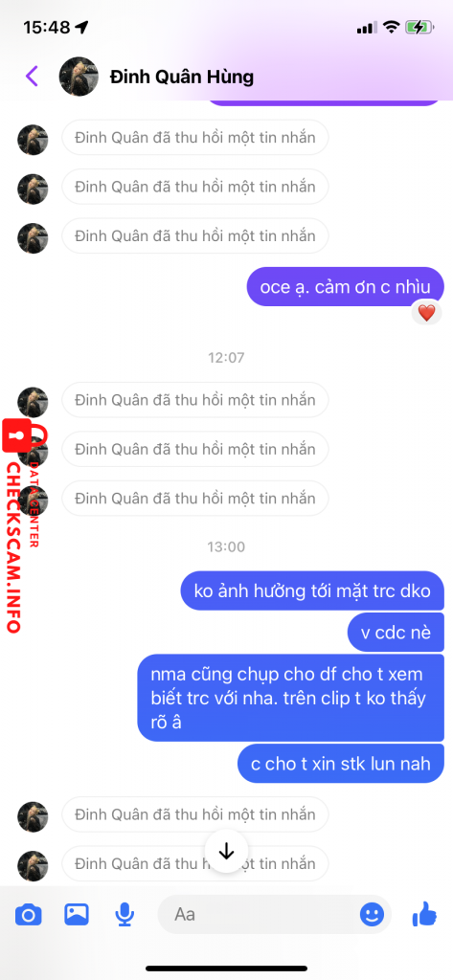Open the photo gallery icon
The width and height of the screenshot is (453, 980).
tap(77, 915)
